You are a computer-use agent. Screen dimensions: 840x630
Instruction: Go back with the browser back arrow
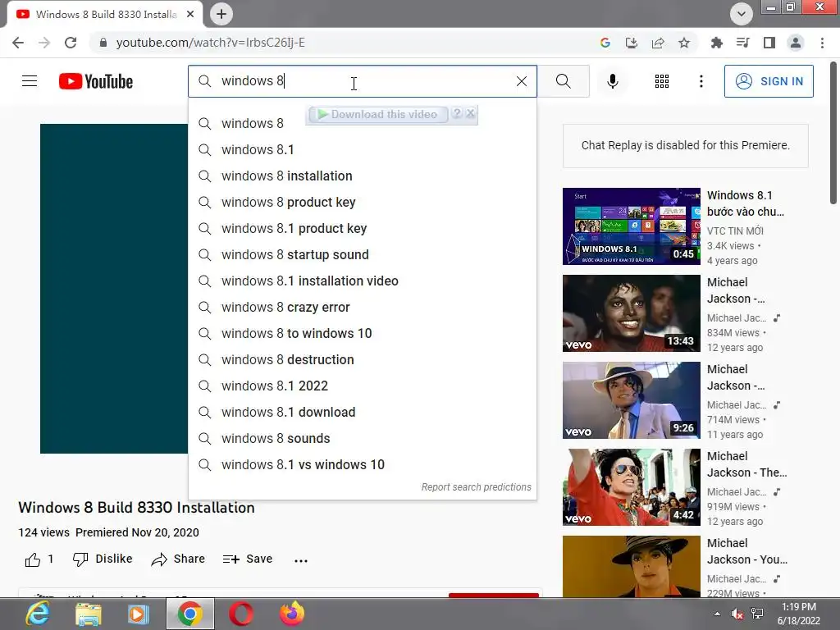18,43
